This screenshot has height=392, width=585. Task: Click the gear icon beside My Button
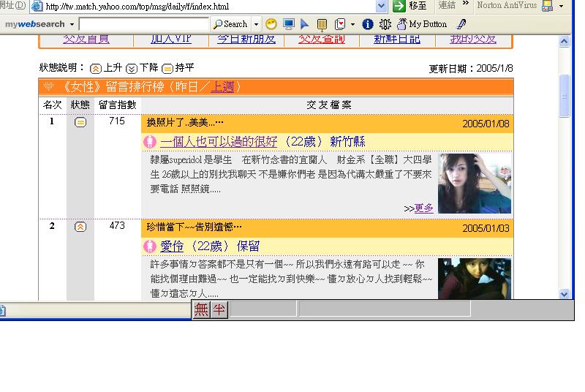click(385, 24)
